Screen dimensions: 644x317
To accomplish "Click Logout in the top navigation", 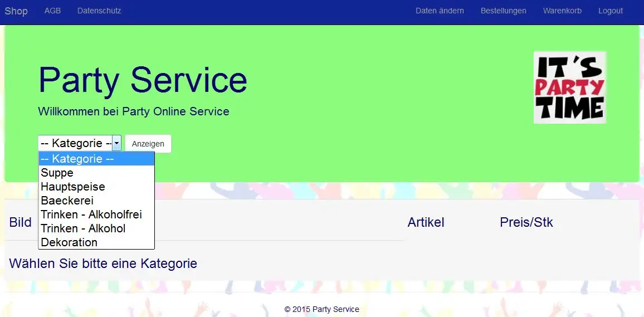I will 611,11.
